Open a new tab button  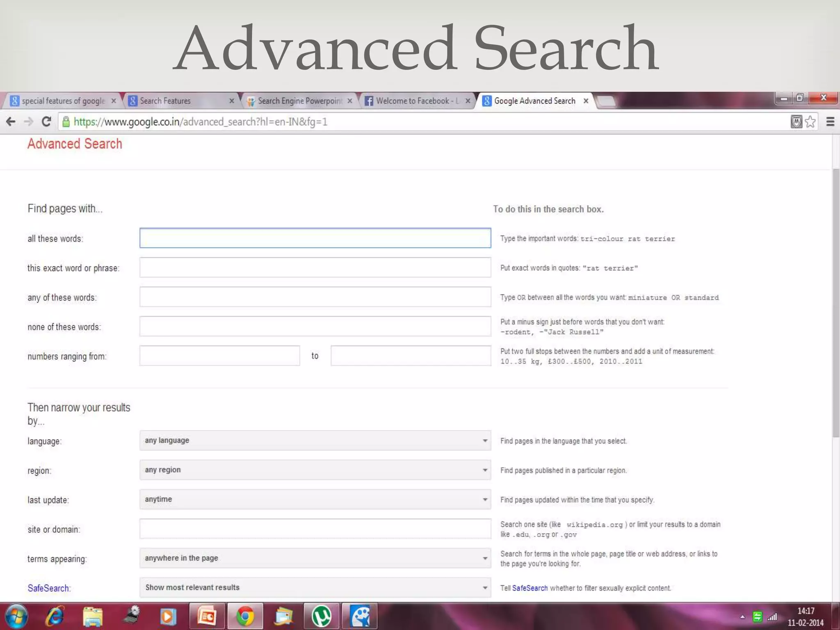[x=606, y=101]
